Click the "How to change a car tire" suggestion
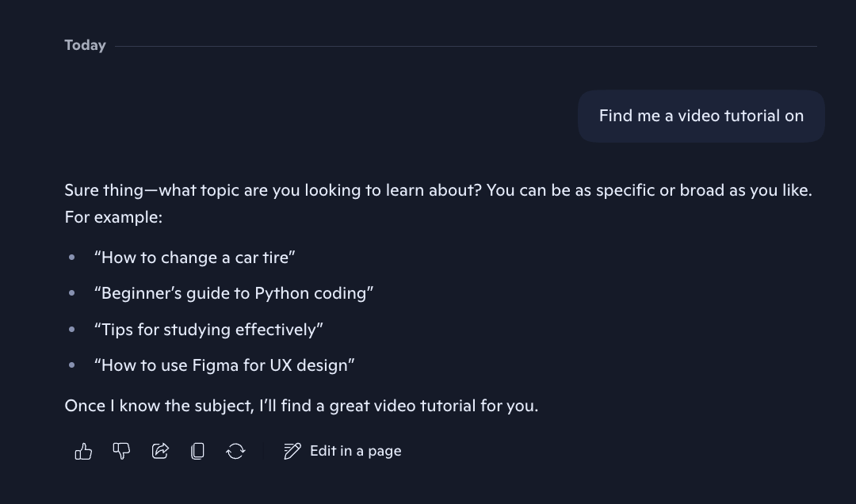The image size is (856, 504). 194,258
